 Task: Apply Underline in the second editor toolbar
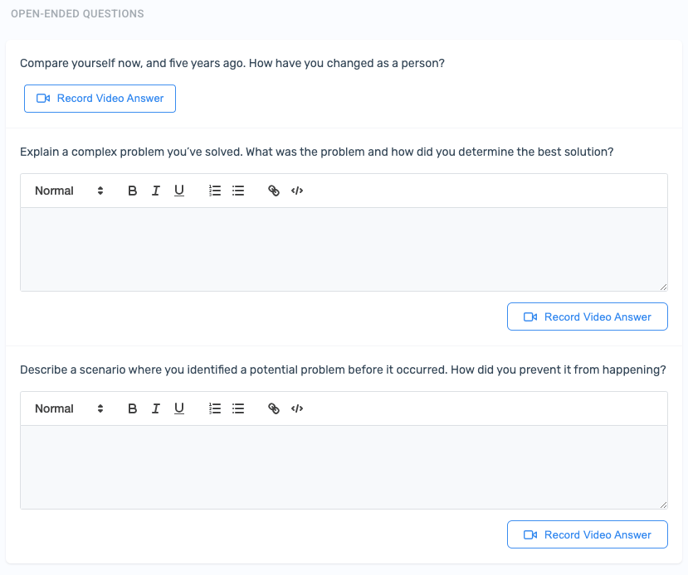(x=179, y=409)
